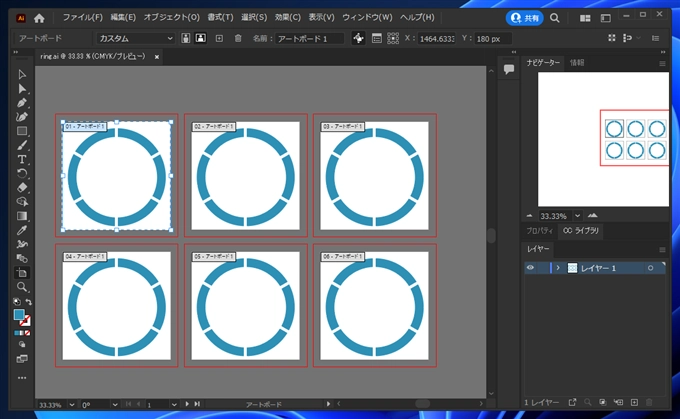680x419 pixels.
Task: Switch to the 情報 panel tab
Action: 577,62
